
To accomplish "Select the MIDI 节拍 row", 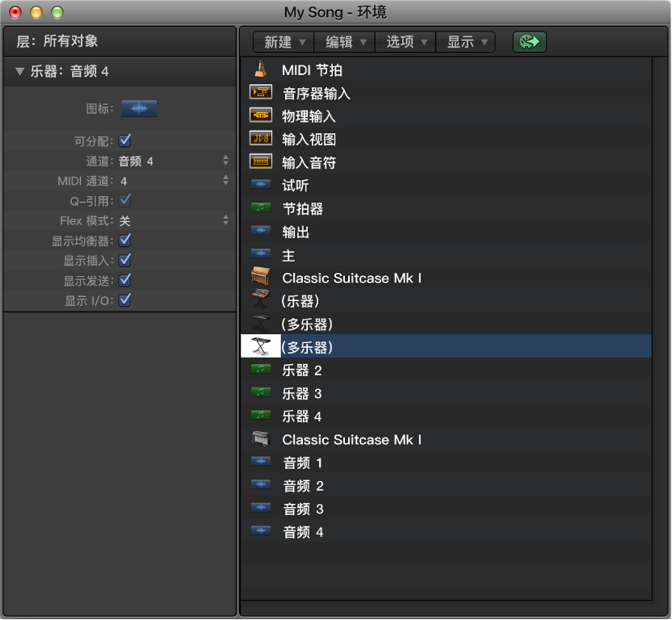I will pos(446,69).
